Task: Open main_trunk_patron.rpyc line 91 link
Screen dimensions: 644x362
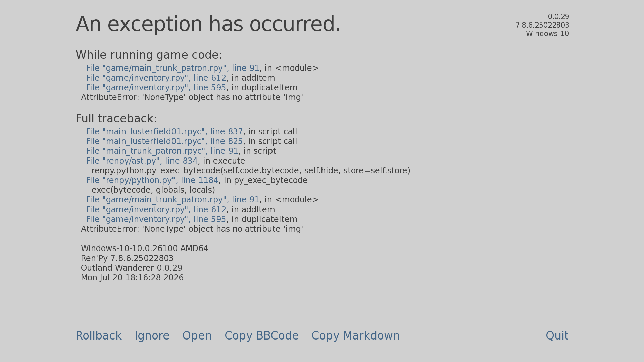Action: pos(162,151)
